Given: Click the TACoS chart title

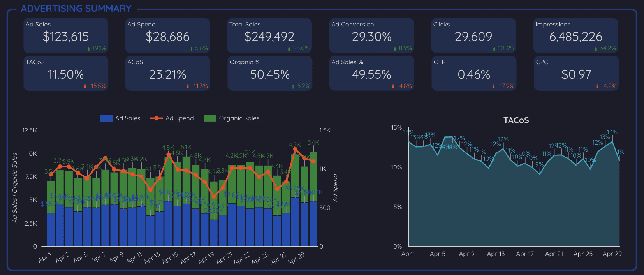Looking at the screenshot, I should coord(516,120).
